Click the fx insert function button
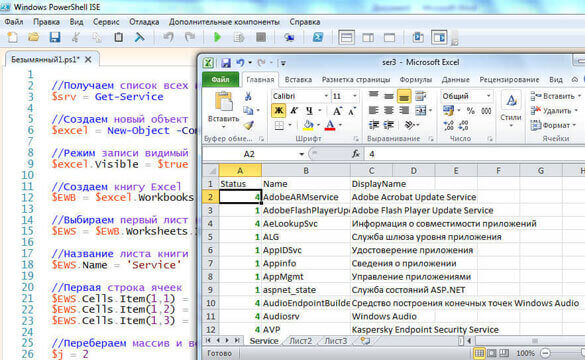 click(356, 154)
